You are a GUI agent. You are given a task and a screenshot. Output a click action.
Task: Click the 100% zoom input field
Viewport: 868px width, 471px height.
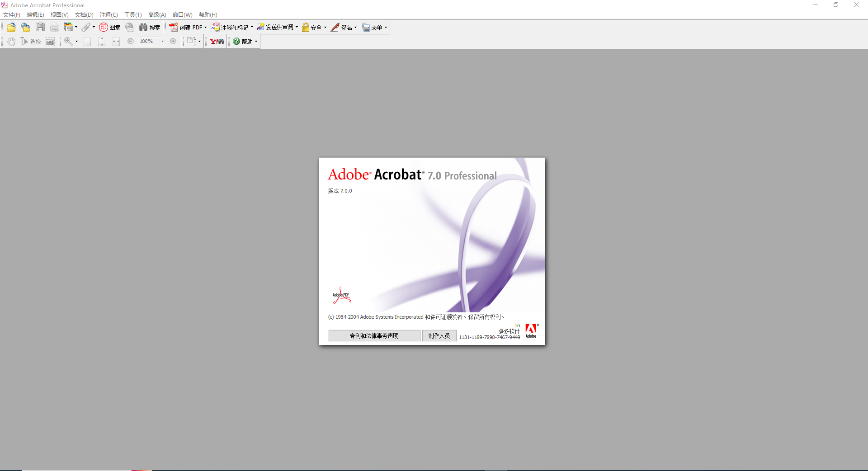[149, 42]
